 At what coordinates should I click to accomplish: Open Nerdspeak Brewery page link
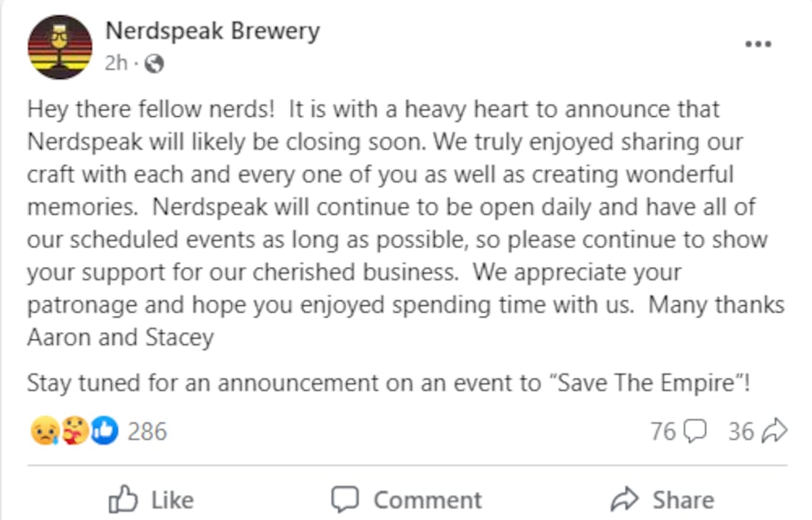point(212,31)
